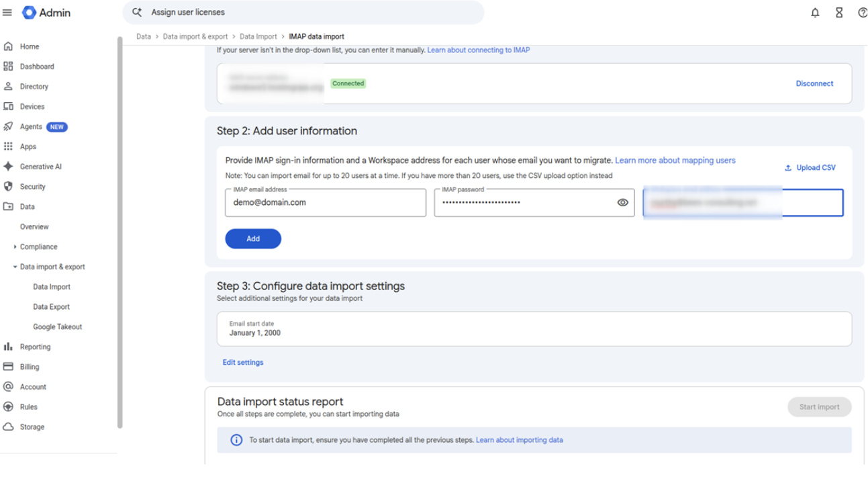Click the Apps grid icon
The width and height of the screenshot is (868, 479).
tap(8, 146)
